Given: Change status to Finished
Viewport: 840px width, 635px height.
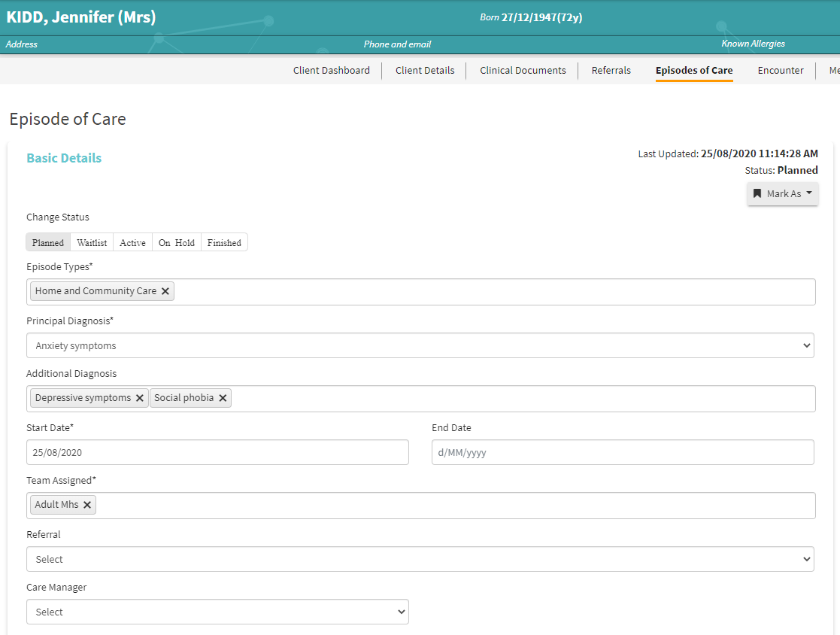Looking at the screenshot, I should [x=224, y=242].
